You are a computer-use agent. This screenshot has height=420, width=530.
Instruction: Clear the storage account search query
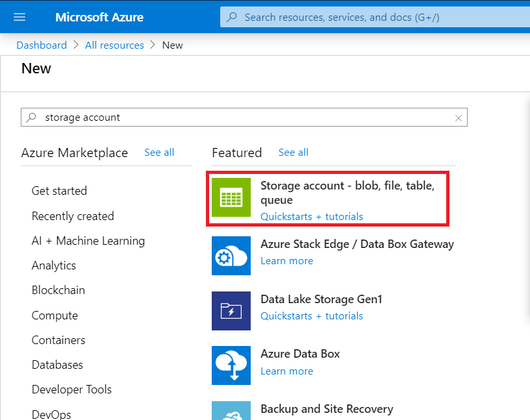tap(459, 117)
